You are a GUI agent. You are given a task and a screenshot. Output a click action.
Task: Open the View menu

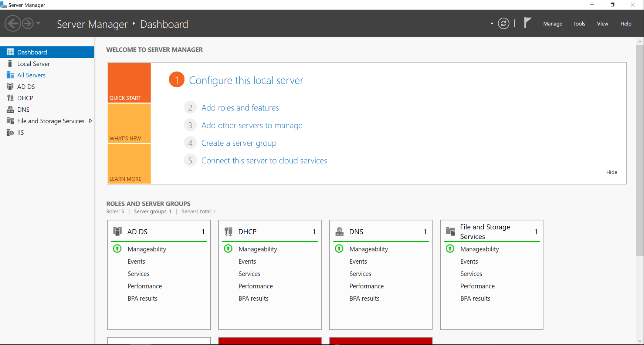603,24
